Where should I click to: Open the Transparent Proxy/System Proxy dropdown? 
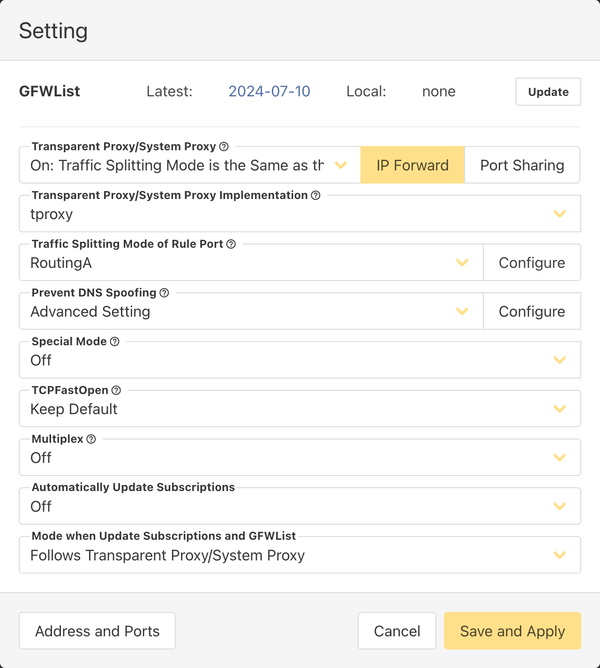point(190,165)
